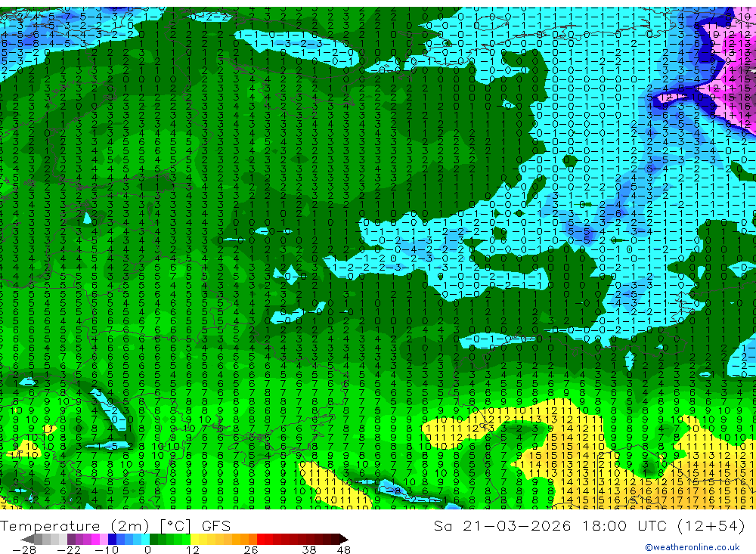
Task: Click the '-22' color scale label
Action: pos(69,549)
